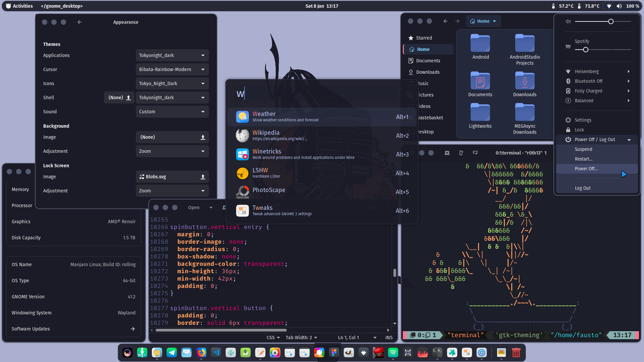Open the terminal icon in dock
Viewport: 644px width, 362px height.
(x=437, y=353)
